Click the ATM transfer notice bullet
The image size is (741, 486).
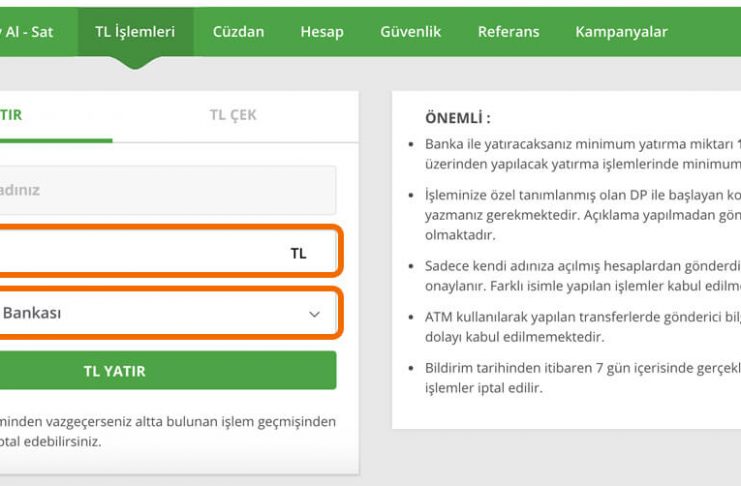pos(583,327)
